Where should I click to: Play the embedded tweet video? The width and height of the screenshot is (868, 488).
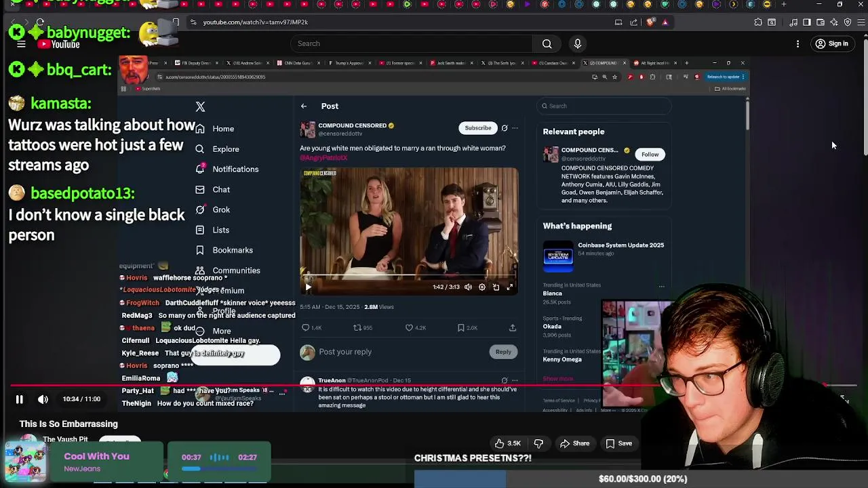308,287
